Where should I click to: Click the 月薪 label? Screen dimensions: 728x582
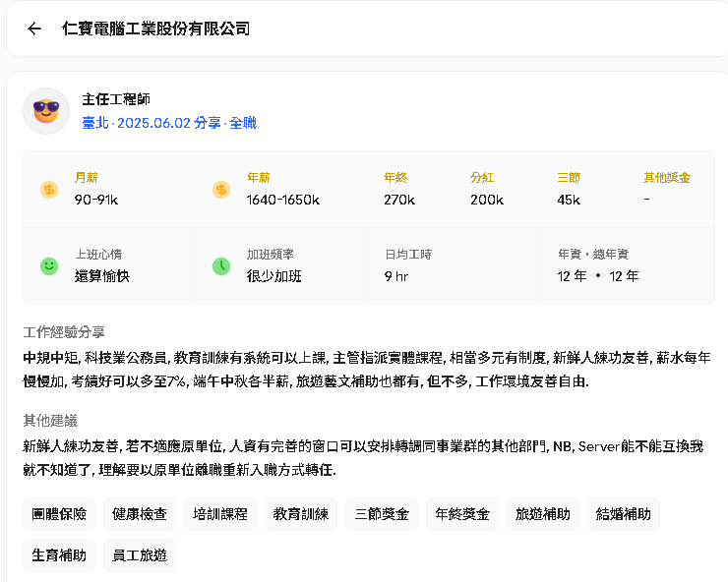(x=86, y=178)
